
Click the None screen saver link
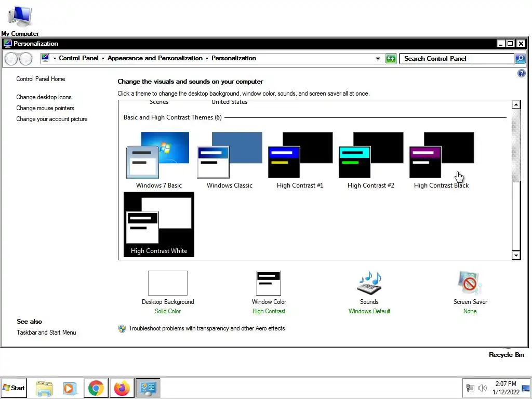coord(470,311)
